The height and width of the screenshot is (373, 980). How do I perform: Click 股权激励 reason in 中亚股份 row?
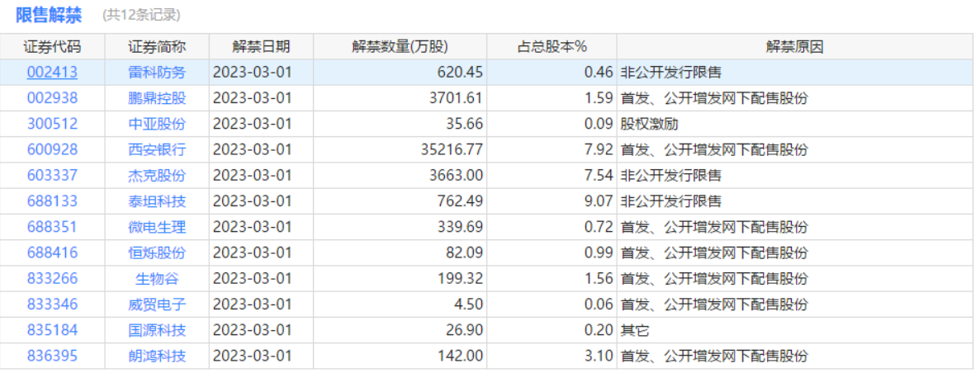click(650, 124)
